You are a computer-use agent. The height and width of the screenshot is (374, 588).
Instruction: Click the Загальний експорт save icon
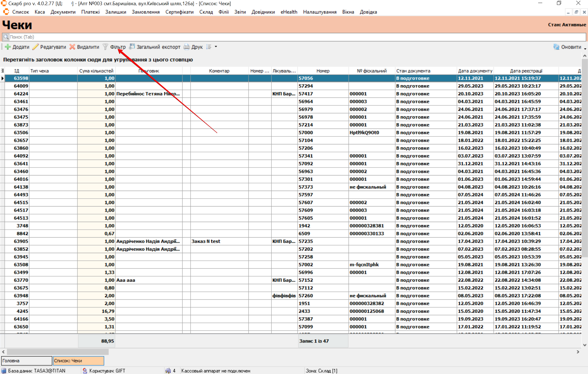(x=132, y=47)
